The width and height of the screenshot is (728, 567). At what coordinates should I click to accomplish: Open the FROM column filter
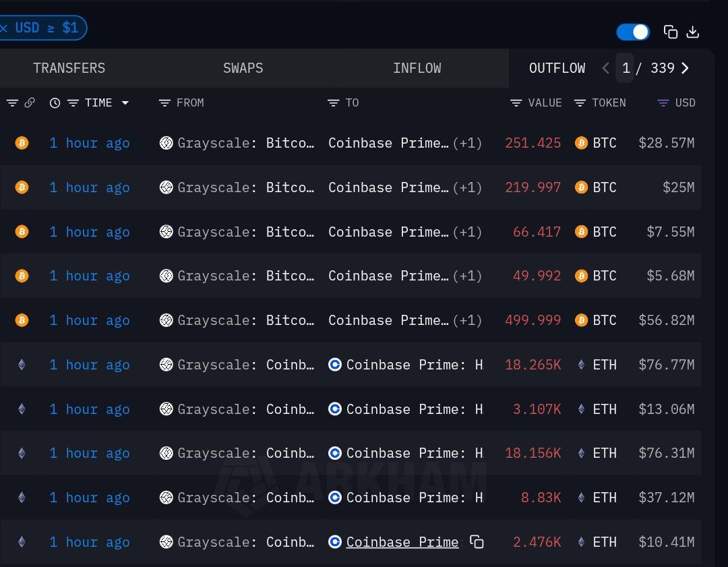pyautogui.click(x=164, y=102)
